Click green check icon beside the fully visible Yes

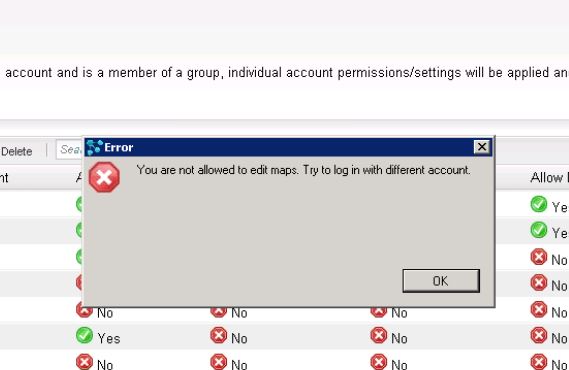pos(84,335)
